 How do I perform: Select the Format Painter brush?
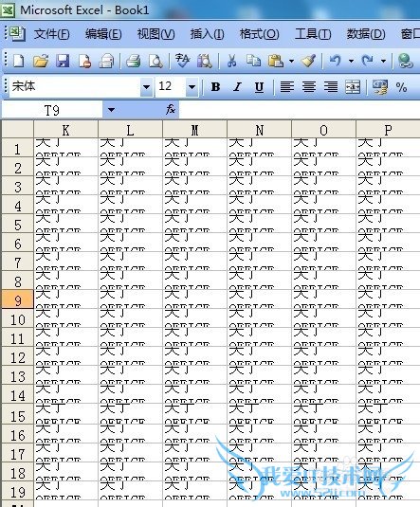(x=308, y=61)
